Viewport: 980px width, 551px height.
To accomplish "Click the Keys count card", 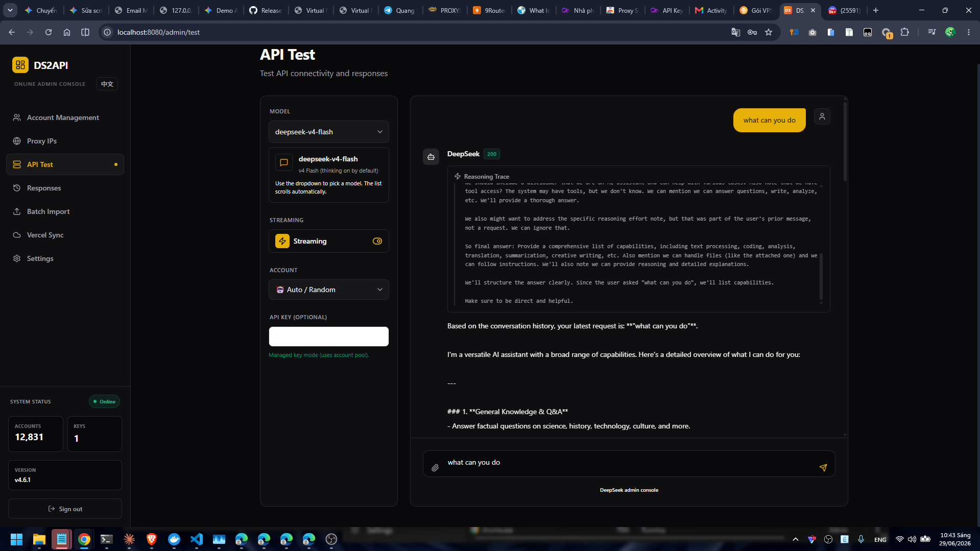I will (x=94, y=434).
